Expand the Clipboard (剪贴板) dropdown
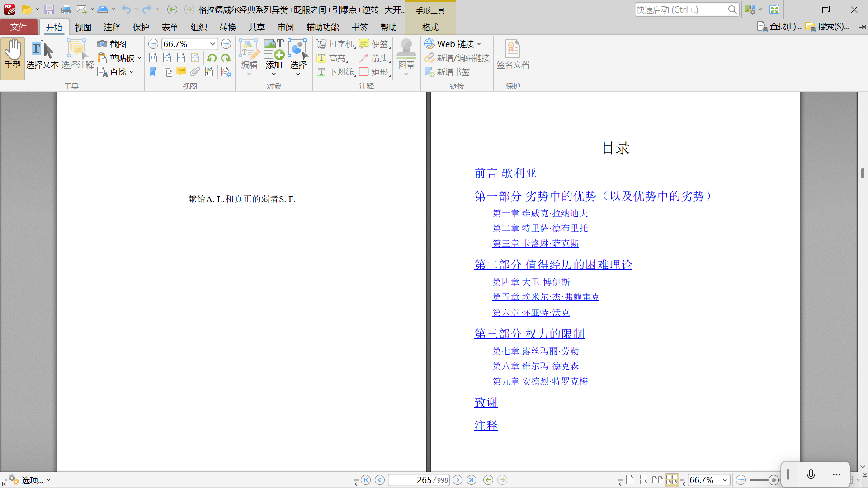868x488 pixels. click(x=139, y=58)
